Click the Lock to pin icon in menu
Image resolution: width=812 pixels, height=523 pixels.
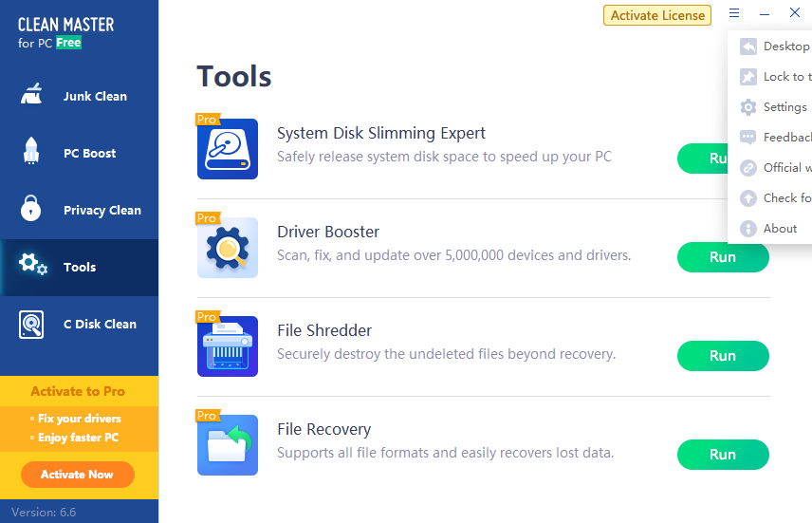click(747, 77)
